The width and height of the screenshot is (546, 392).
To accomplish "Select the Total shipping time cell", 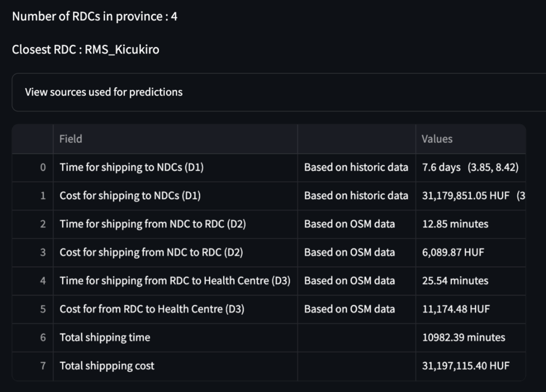I will point(175,338).
